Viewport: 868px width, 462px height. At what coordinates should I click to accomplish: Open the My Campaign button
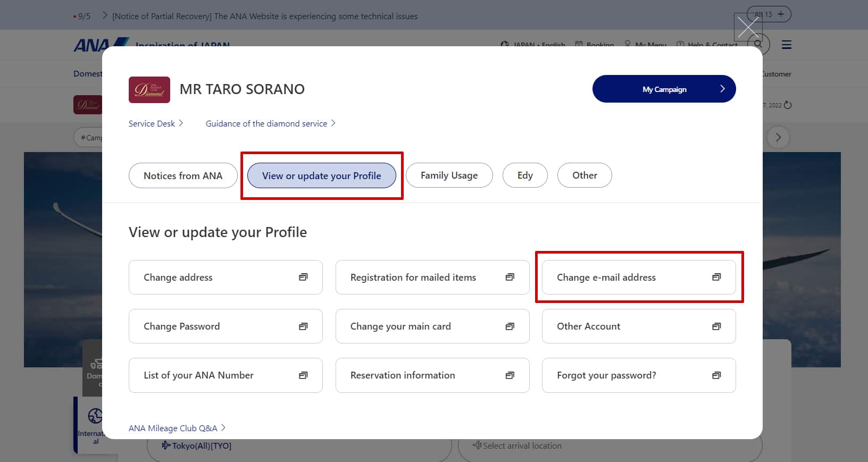(664, 89)
